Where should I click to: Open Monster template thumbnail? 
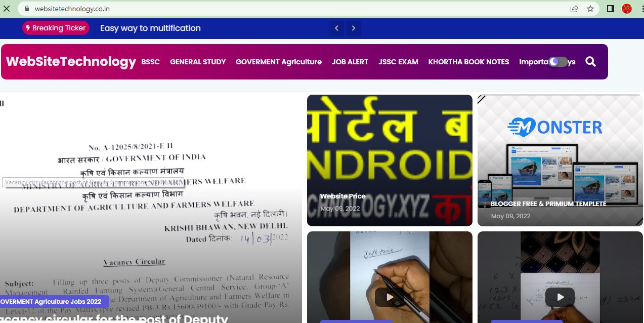[x=561, y=160]
